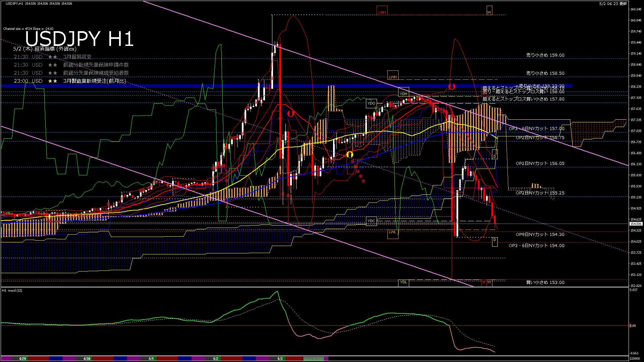Click the 売り小さめ 159.00 order label
Image resolution: width=644 pixels, height=362 pixels.
tap(545, 55)
